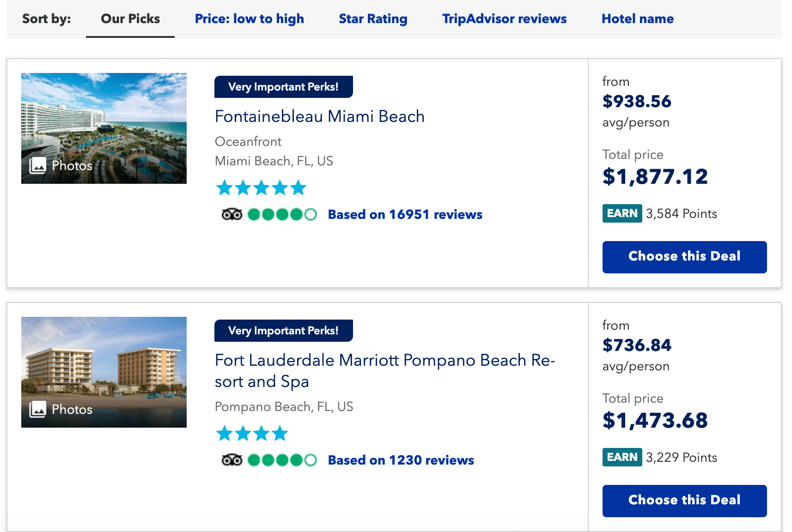The image size is (792, 532).
Task: Sort hotels by Star Rating
Action: tap(373, 19)
